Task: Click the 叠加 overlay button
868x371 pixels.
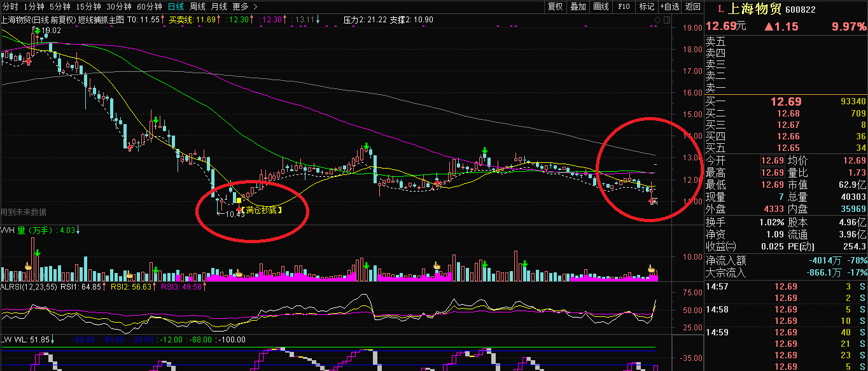Action: [578, 6]
